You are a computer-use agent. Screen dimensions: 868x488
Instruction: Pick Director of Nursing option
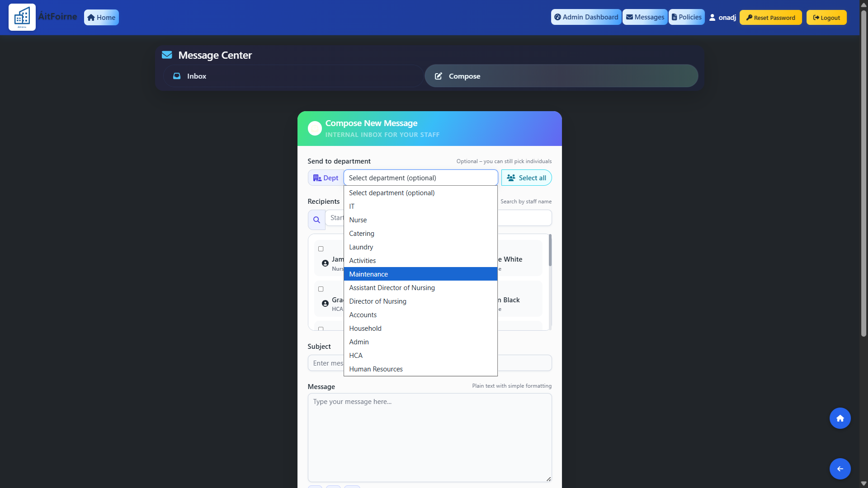(420, 301)
